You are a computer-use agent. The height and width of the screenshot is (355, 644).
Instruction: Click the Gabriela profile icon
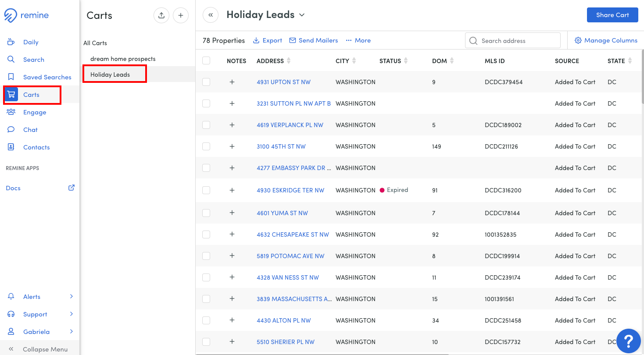pyautogui.click(x=11, y=332)
